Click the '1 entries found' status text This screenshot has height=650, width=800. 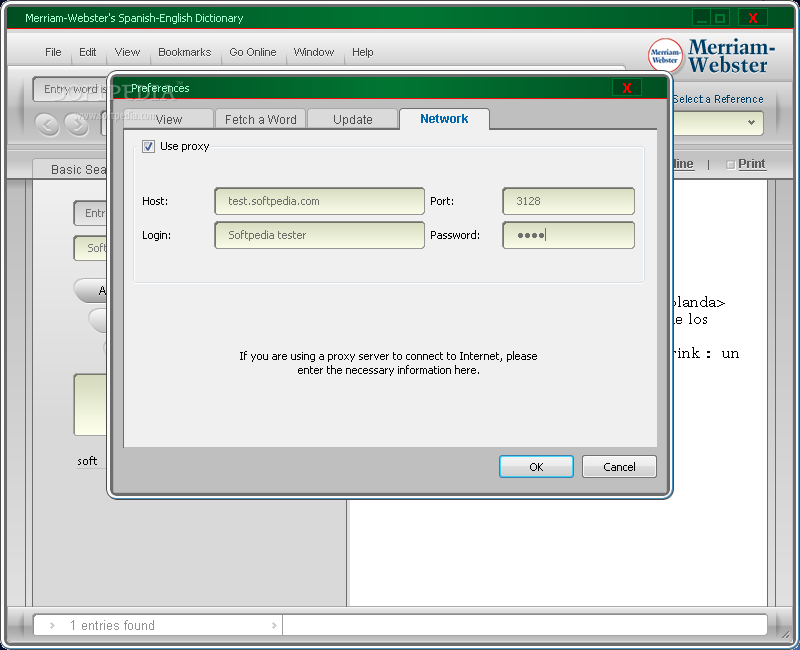[112, 625]
